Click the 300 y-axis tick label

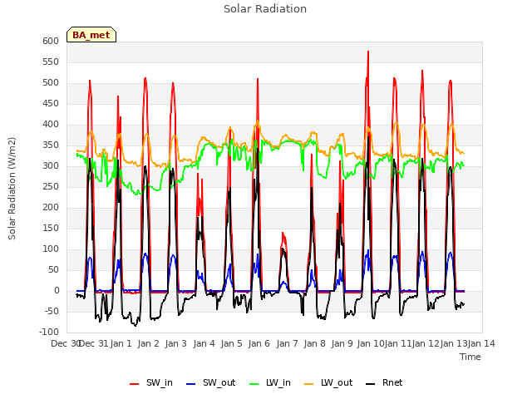tap(51, 166)
